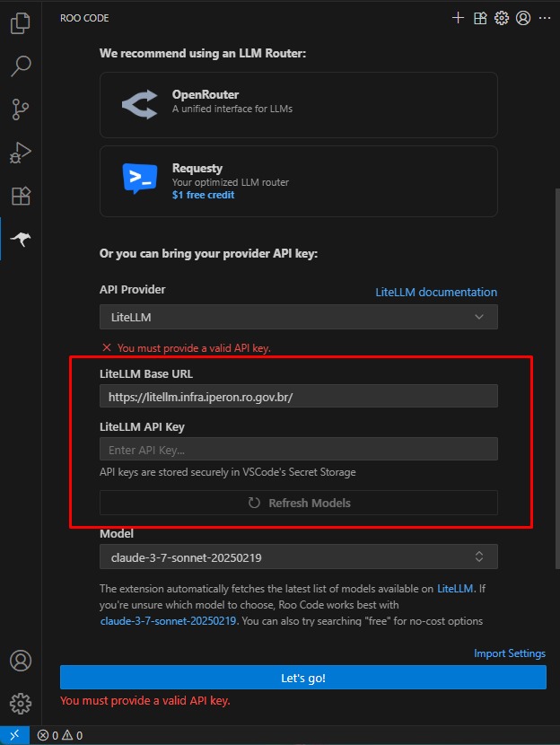Open the Source Control view
This screenshot has height=745, width=560.
pyautogui.click(x=21, y=110)
